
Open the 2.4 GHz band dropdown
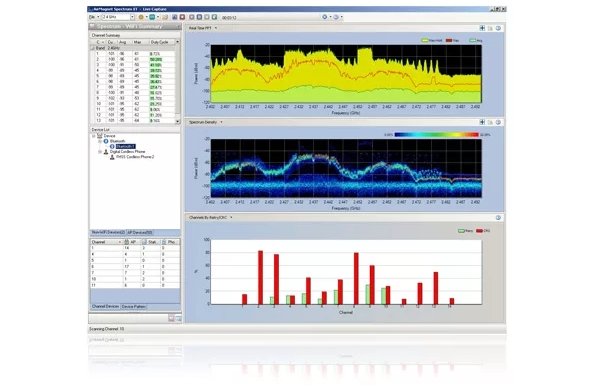[x=118, y=17]
